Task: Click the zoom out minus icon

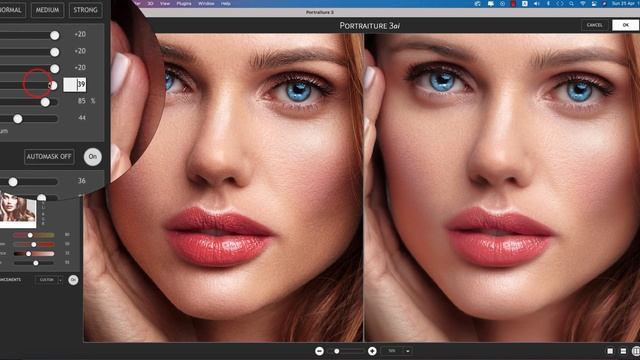Action: pos(319,351)
